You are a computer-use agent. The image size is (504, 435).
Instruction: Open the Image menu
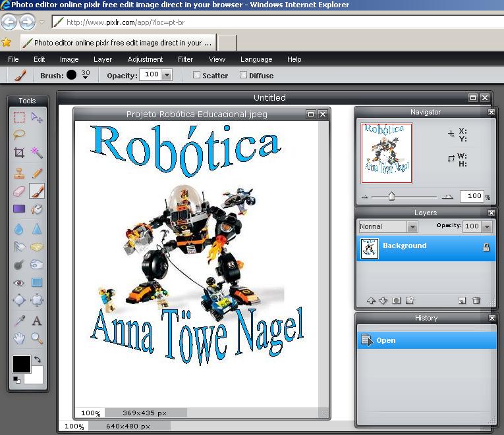point(69,59)
